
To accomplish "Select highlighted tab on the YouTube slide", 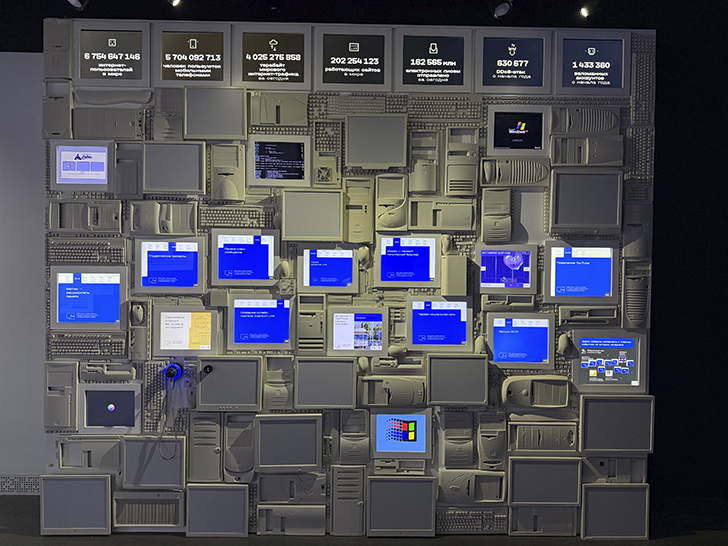I will pyautogui.click(x=567, y=253).
